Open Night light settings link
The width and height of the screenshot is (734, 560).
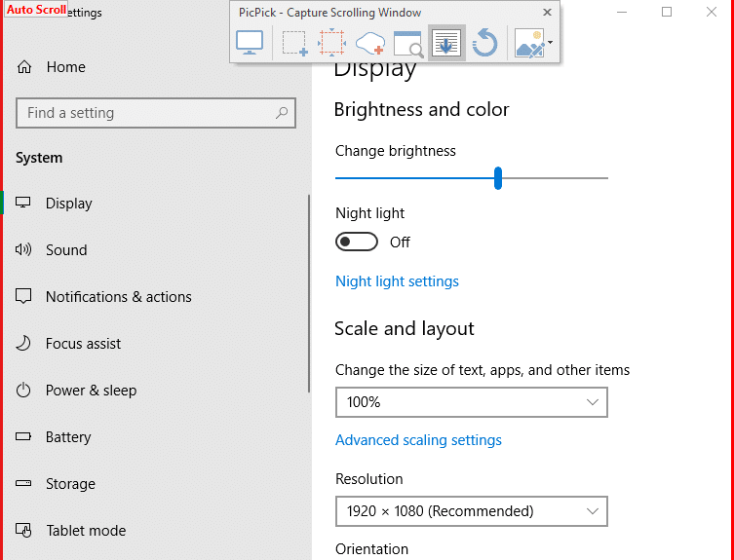pos(397,281)
